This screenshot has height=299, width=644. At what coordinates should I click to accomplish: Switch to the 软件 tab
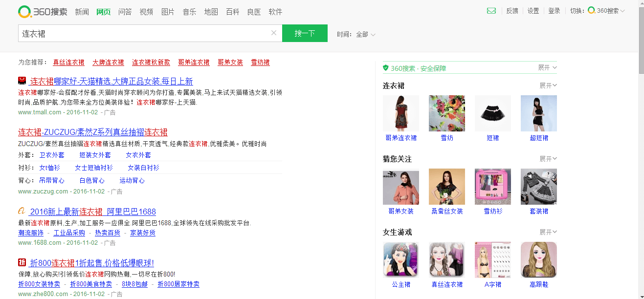(x=275, y=12)
